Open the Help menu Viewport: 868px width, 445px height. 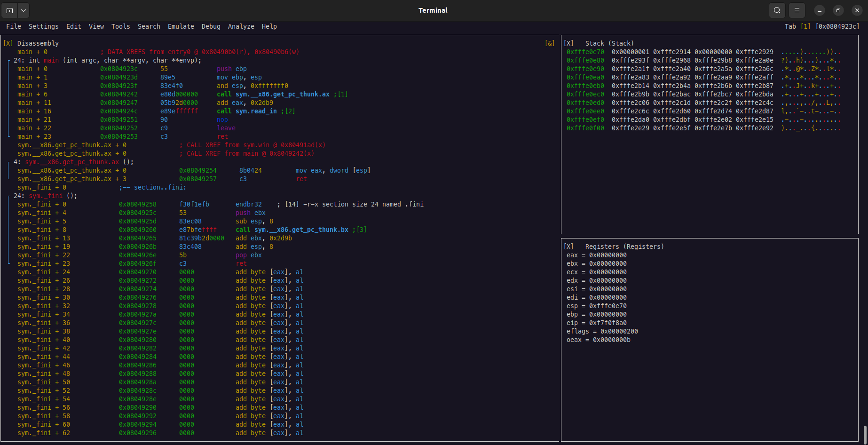pos(269,26)
